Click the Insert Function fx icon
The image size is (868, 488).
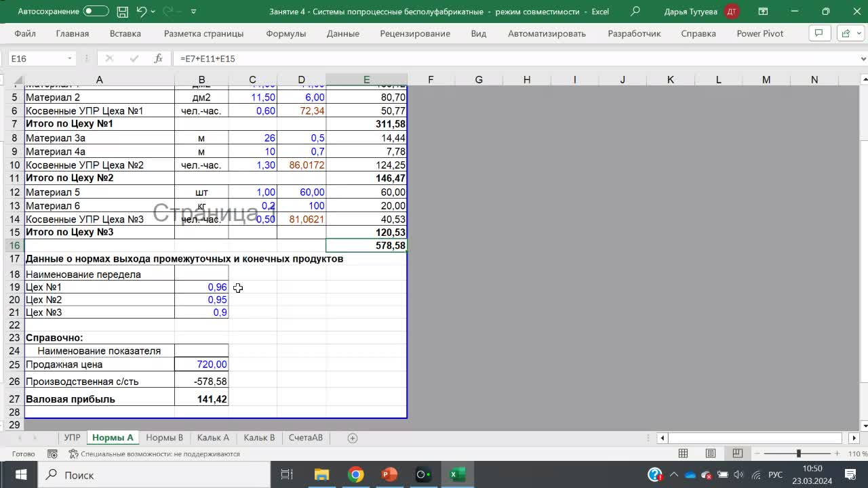pyautogui.click(x=158, y=59)
